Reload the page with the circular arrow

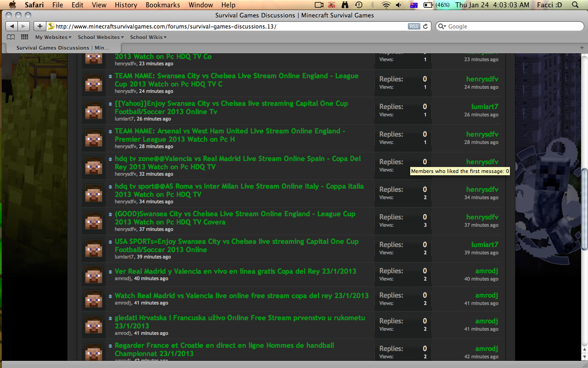click(x=425, y=26)
